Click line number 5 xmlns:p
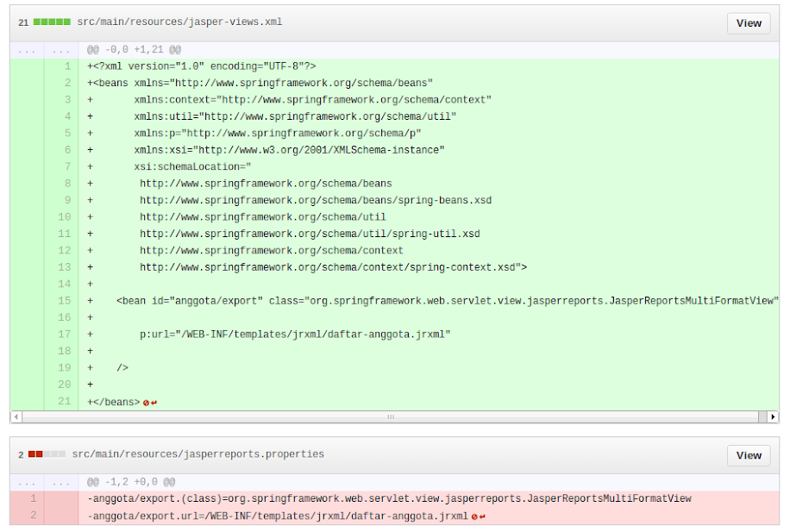The width and height of the screenshot is (790, 532). pyautogui.click(x=67, y=134)
